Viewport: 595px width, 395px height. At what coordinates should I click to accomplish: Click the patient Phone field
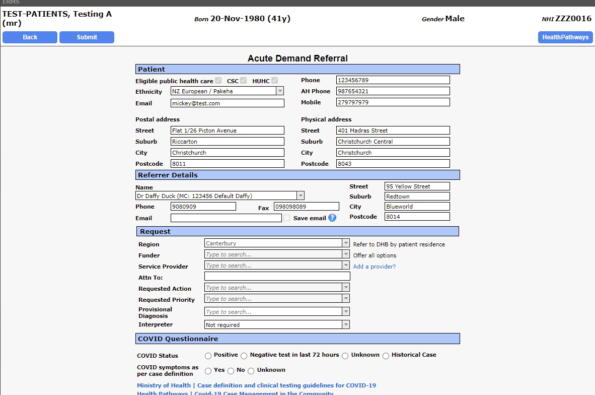click(393, 80)
